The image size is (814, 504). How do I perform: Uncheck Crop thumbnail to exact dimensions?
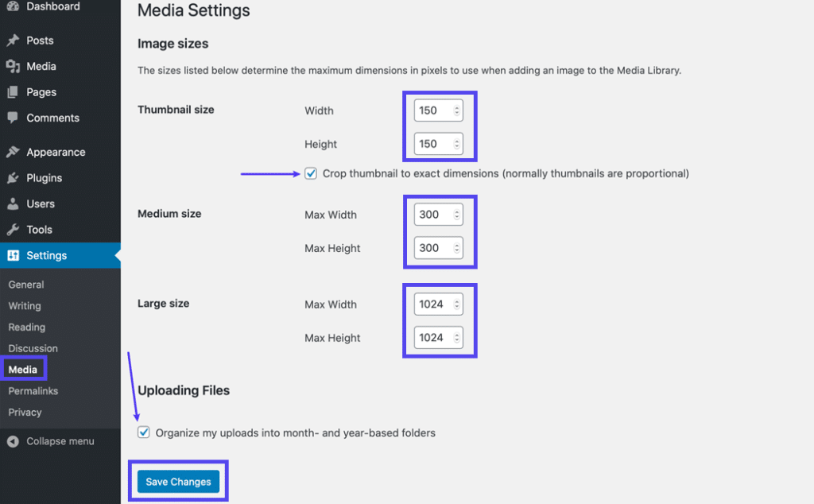pos(311,173)
